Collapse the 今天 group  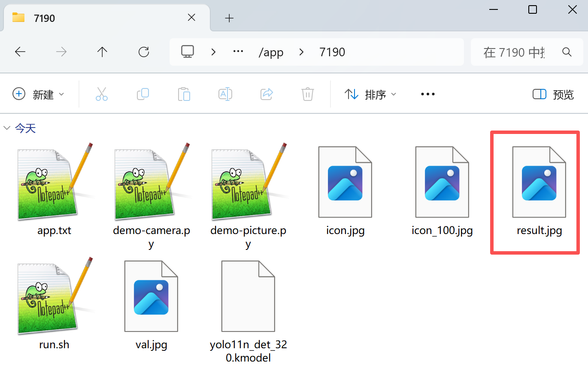click(x=7, y=128)
